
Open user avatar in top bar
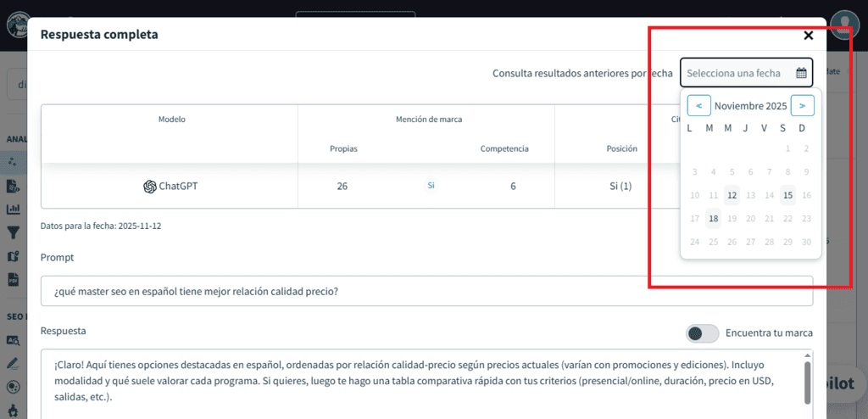click(x=846, y=23)
